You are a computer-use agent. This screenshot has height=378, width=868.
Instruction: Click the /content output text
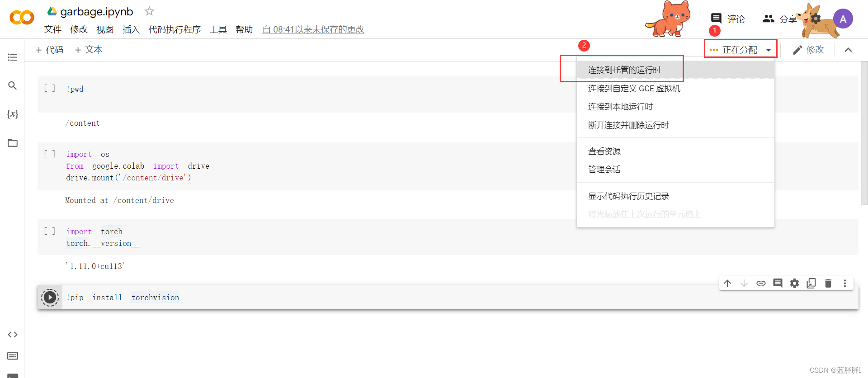82,123
